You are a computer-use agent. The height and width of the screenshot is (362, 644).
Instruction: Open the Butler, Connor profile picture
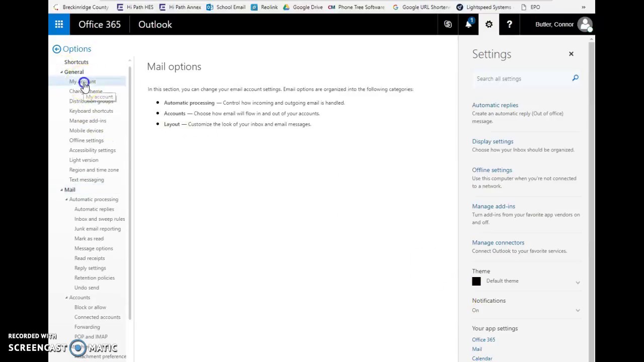pos(585,24)
